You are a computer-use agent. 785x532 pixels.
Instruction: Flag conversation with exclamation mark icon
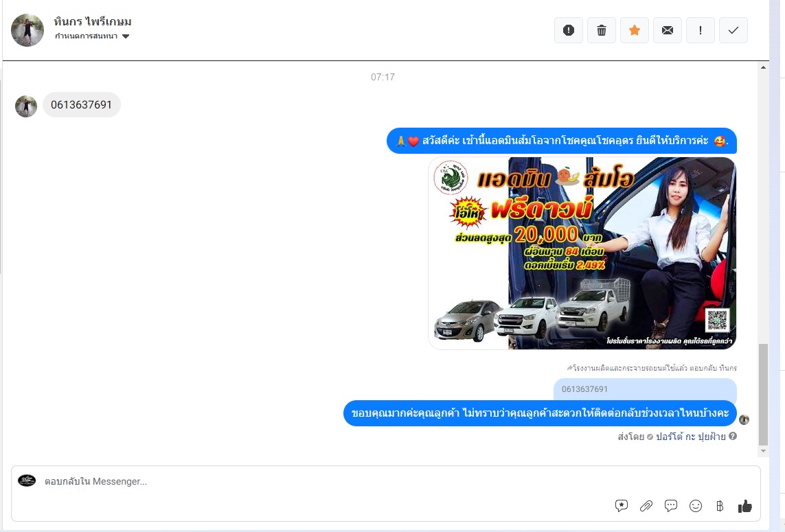[701, 30]
